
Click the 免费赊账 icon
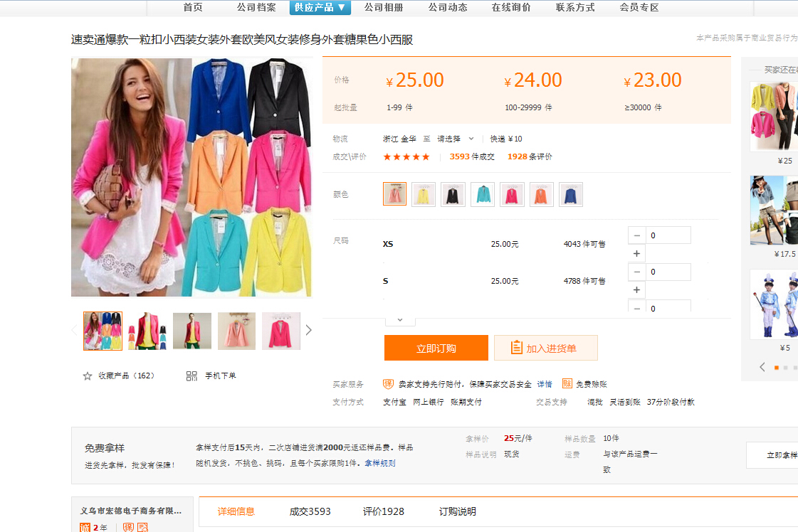[567, 384]
